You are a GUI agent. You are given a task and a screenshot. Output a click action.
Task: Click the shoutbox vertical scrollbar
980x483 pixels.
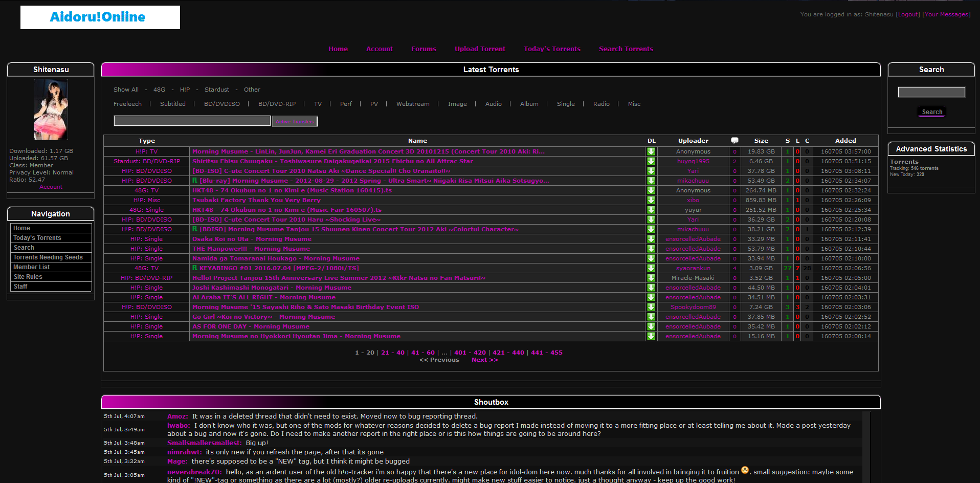click(866, 447)
